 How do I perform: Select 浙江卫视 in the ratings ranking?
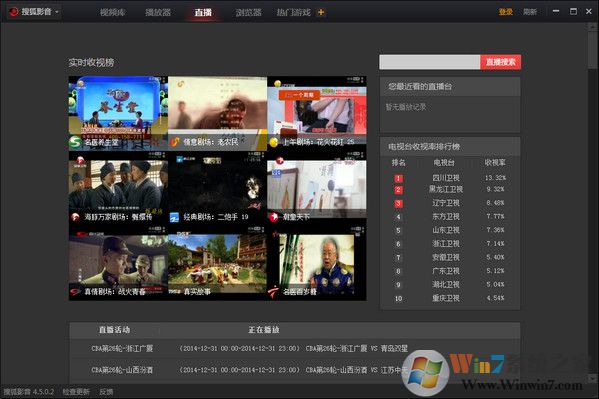tap(446, 243)
